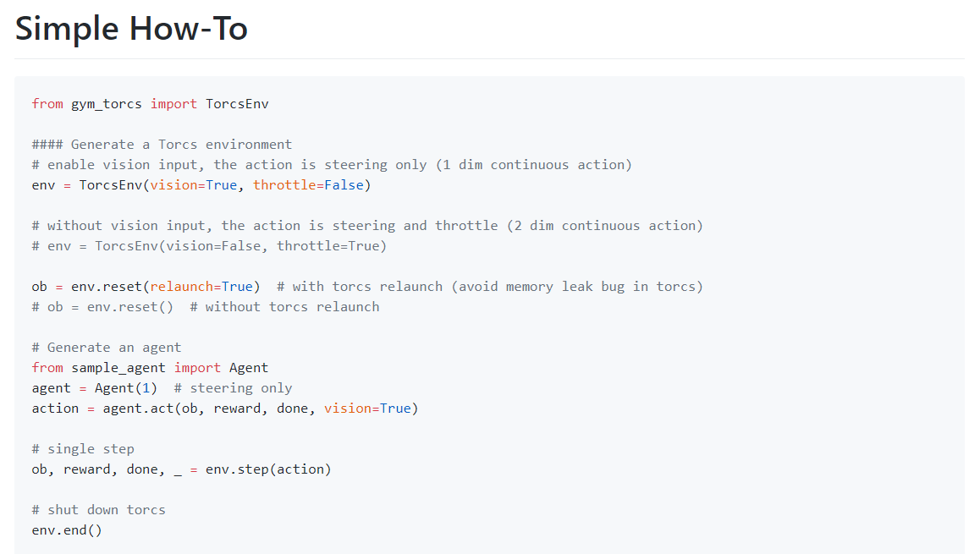Image resolution: width=980 pixels, height=554 pixels.
Task: Click the env.step(action) call
Action: (x=268, y=469)
